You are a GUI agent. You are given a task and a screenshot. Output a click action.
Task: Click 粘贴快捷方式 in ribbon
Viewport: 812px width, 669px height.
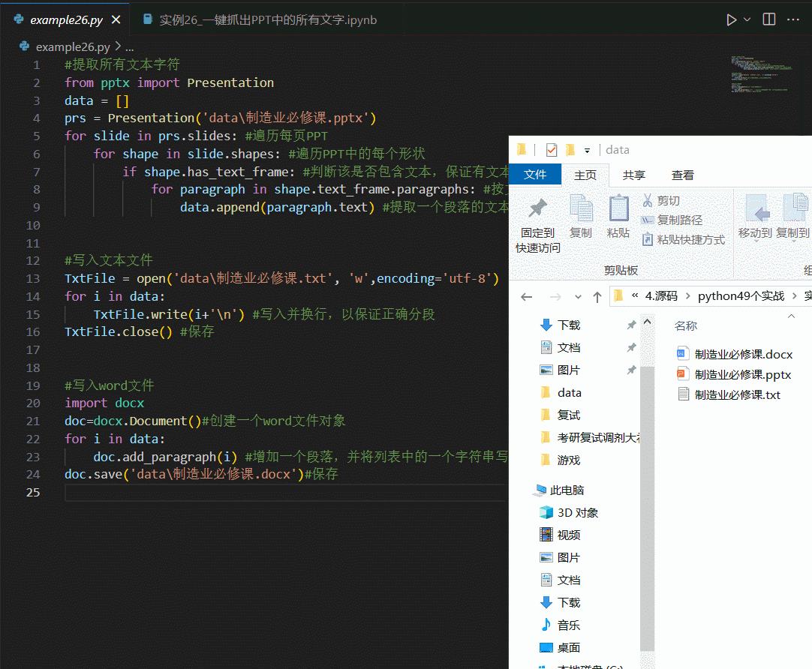(x=683, y=239)
